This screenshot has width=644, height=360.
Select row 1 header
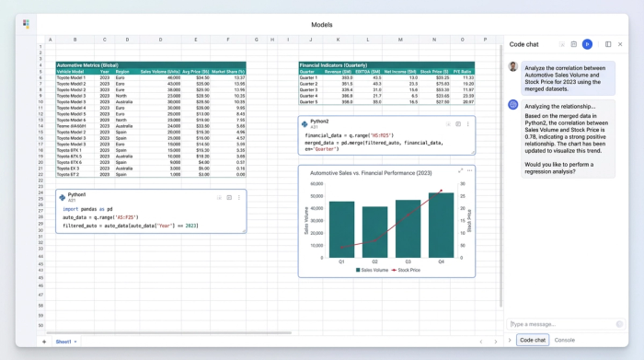40,47
